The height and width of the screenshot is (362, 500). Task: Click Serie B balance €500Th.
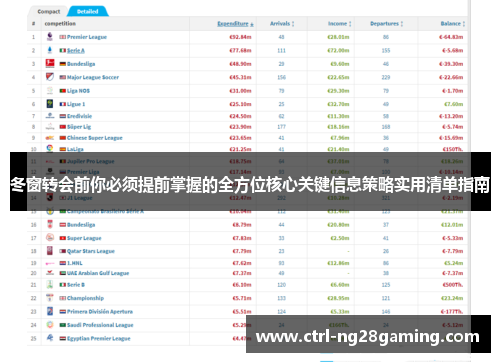pyautogui.click(x=453, y=285)
